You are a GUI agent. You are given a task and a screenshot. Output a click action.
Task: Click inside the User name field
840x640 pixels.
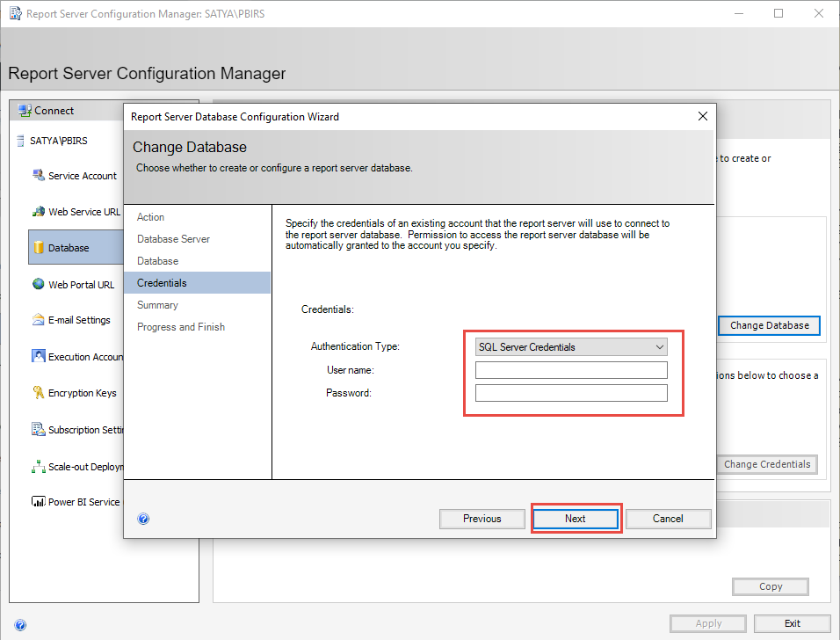tap(571, 369)
